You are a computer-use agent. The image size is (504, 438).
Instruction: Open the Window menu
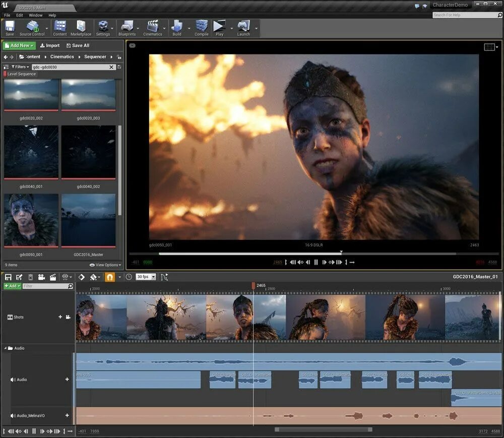click(x=35, y=15)
